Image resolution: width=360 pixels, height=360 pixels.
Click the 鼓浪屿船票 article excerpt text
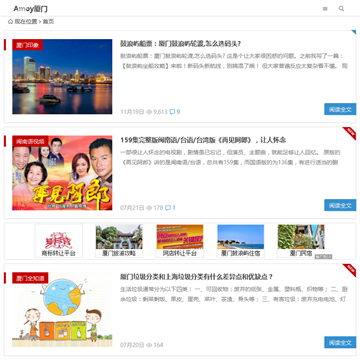[x=234, y=61]
